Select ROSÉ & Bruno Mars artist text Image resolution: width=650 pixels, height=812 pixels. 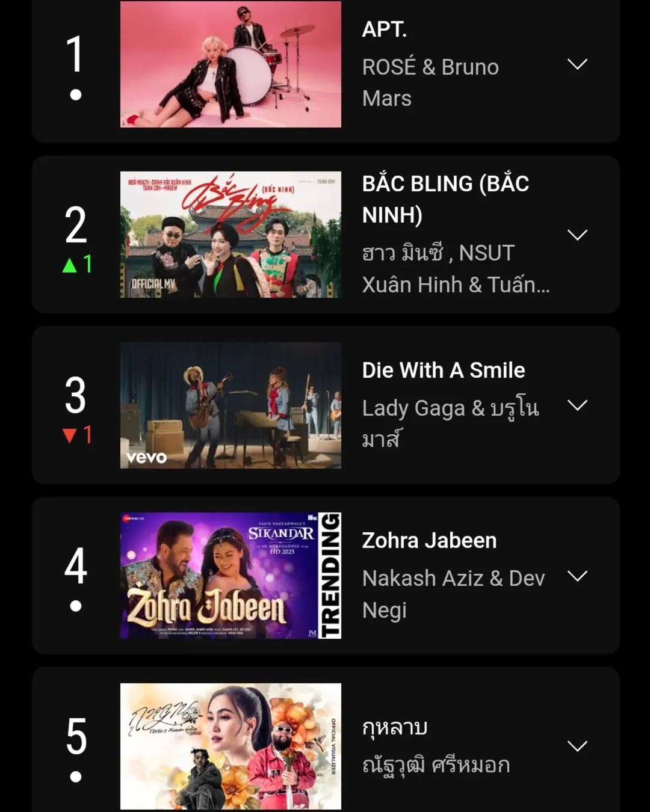pyautogui.click(x=430, y=82)
